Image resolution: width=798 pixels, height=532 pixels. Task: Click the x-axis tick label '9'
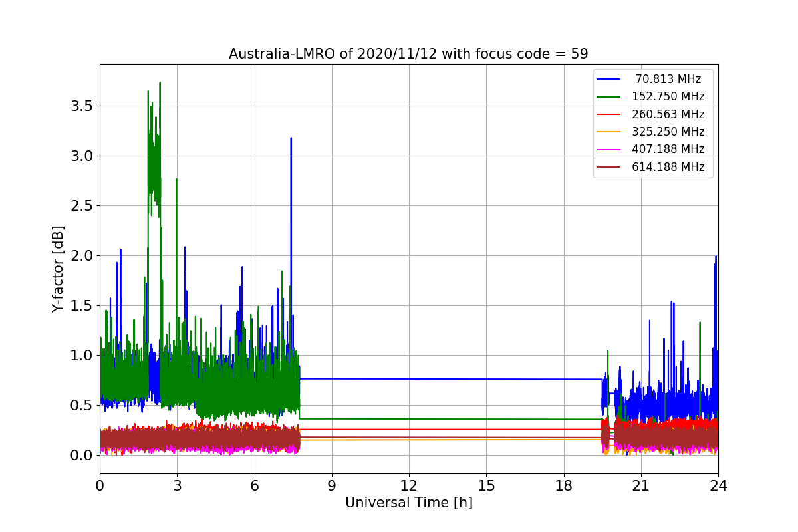tap(331, 486)
